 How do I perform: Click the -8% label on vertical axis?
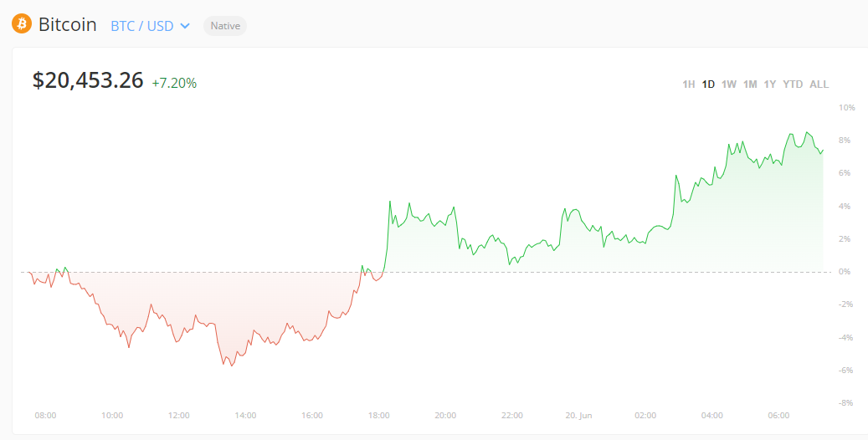(x=845, y=402)
